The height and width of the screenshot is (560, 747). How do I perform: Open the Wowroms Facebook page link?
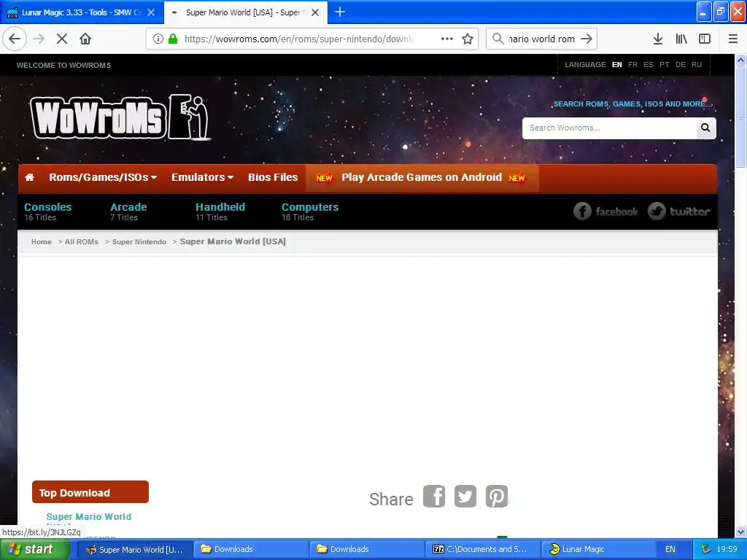click(x=605, y=211)
